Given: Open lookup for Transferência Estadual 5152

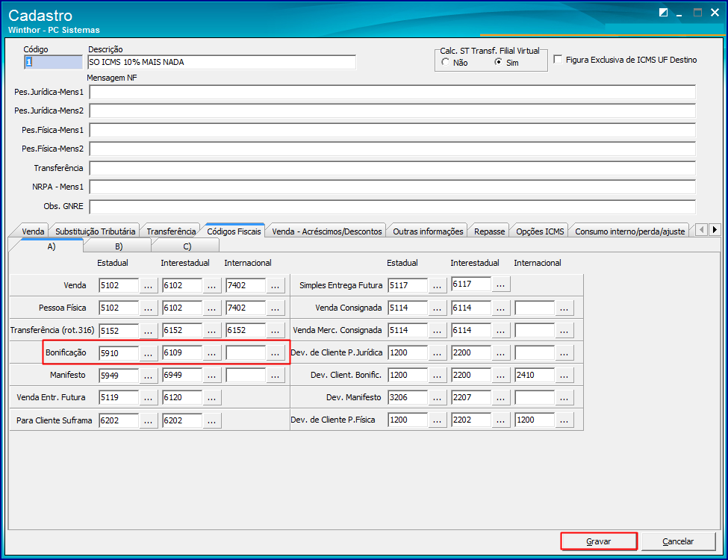Looking at the screenshot, I should click(148, 331).
